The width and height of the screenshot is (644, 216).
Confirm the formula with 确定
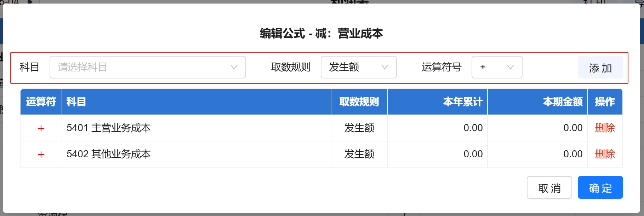click(x=600, y=188)
